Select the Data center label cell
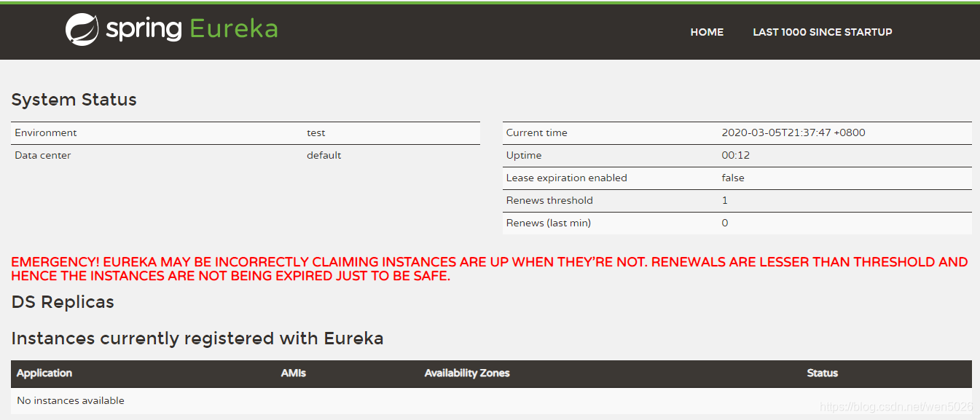The width and height of the screenshot is (980, 420). [x=43, y=155]
